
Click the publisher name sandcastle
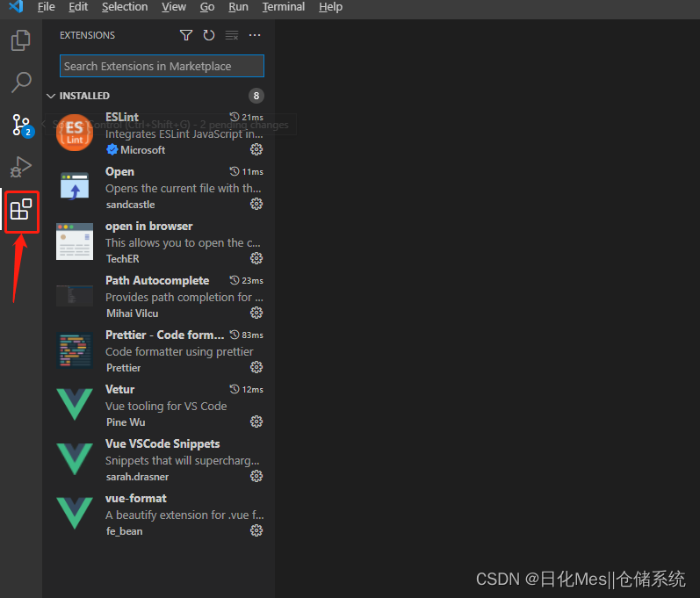(x=130, y=205)
